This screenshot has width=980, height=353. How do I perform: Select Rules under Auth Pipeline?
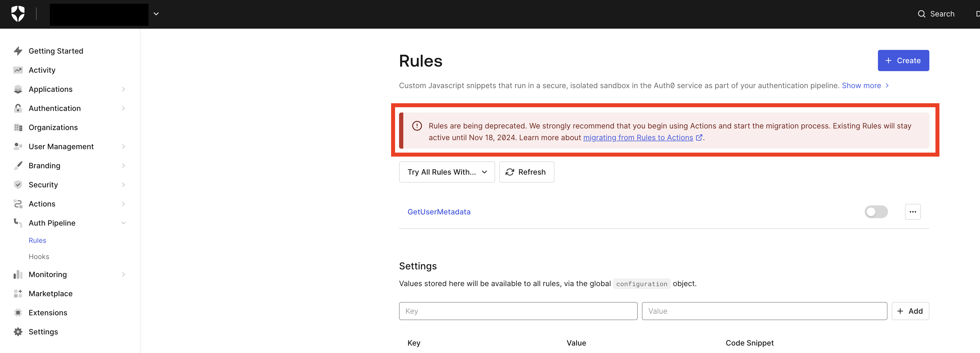tap(37, 240)
